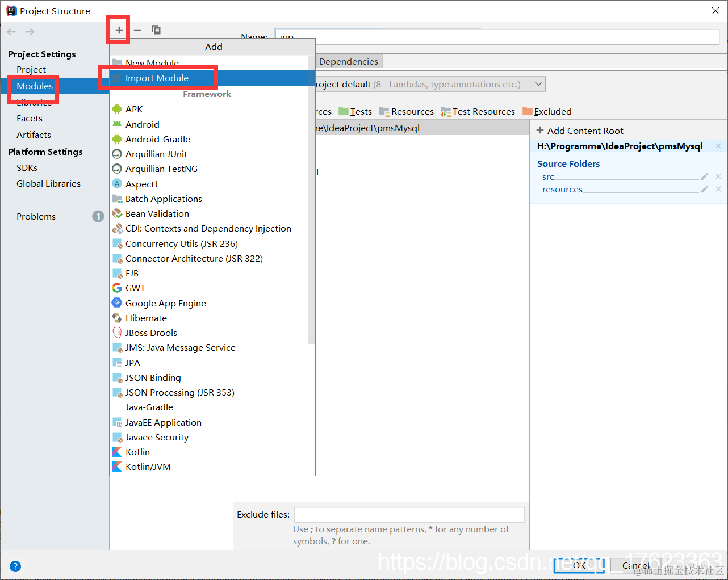Viewport: 728px width, 580px height.
Task: Switch to the Dependencies tab
Action: [x=348, y=61]
